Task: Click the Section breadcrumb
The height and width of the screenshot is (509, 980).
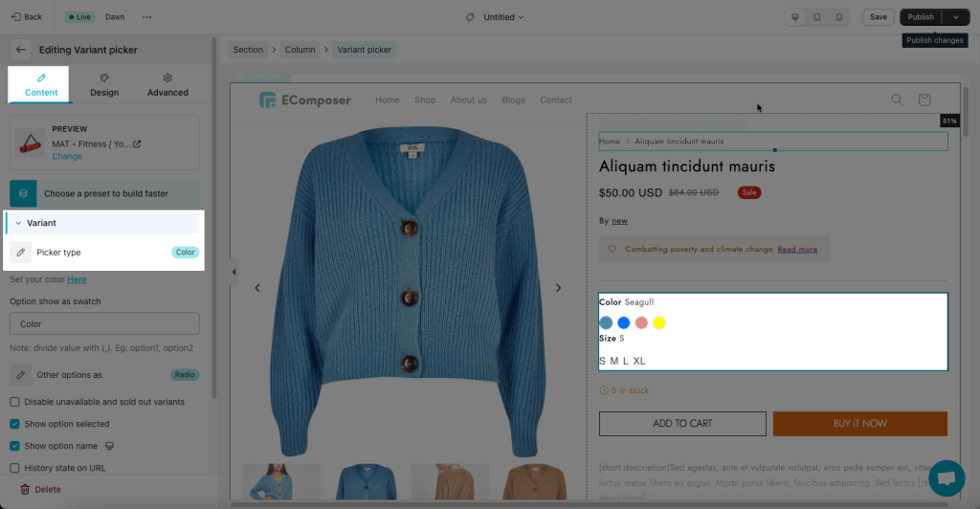Action: (248, 50)
